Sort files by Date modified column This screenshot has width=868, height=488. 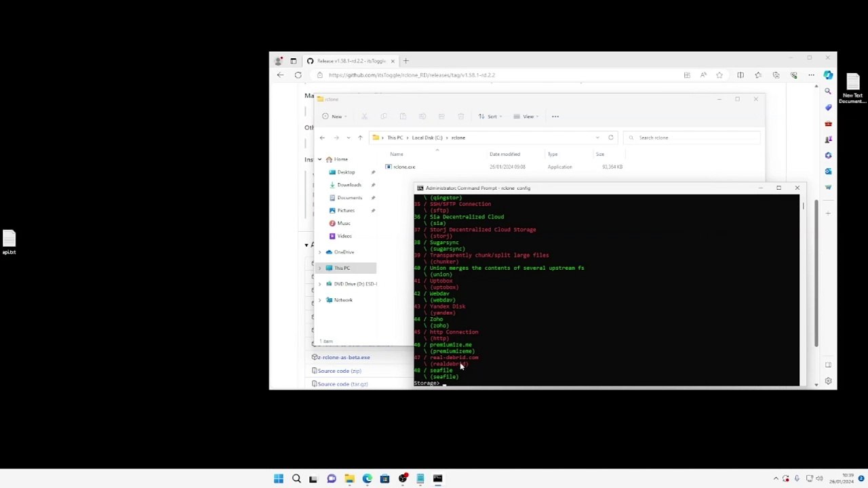[505, 155]
